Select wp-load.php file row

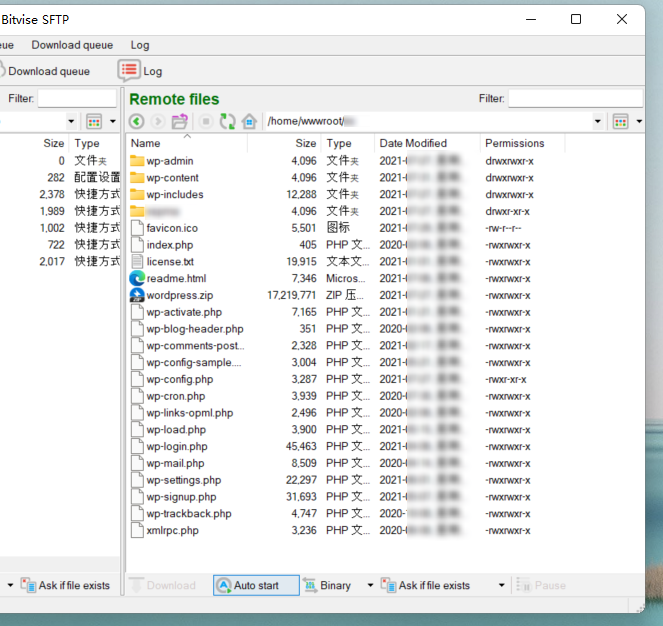345,430
